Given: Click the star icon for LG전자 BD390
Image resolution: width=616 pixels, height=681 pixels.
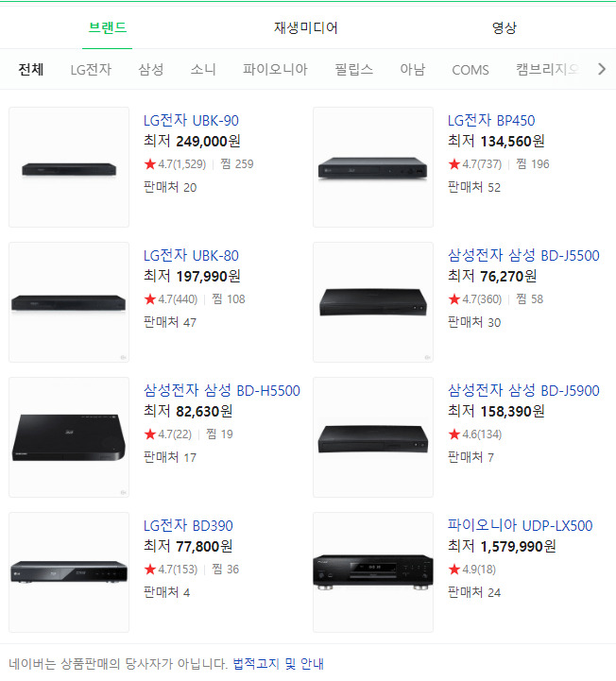Looking at the screenshot, I should (x=149, y=570).
